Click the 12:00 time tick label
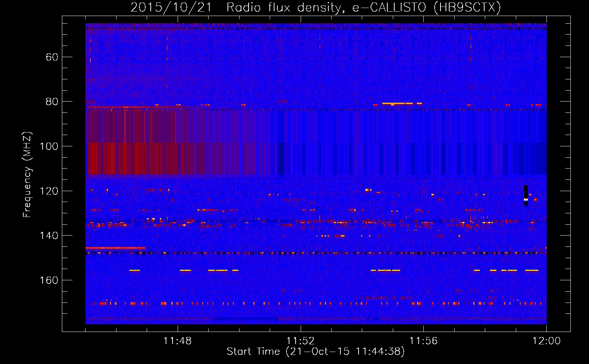The image size is (589, 364). (546, 341)
